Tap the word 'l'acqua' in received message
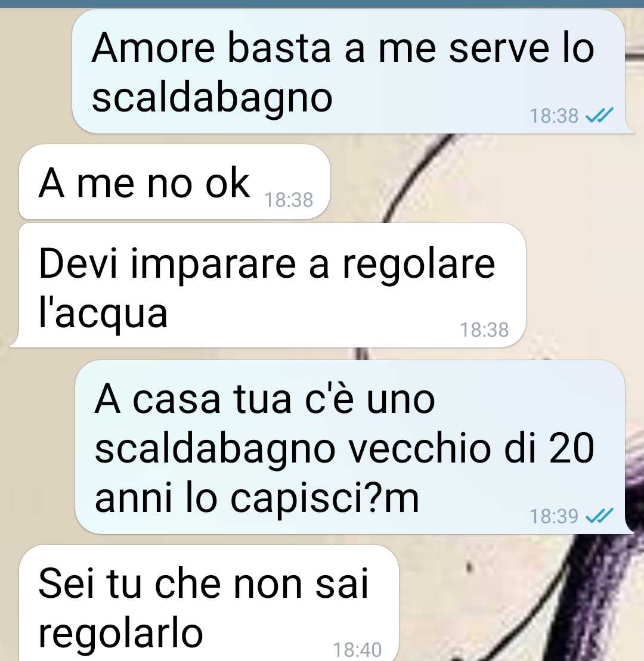Screen dimensions: 644x661 click(x=103, y=313)
